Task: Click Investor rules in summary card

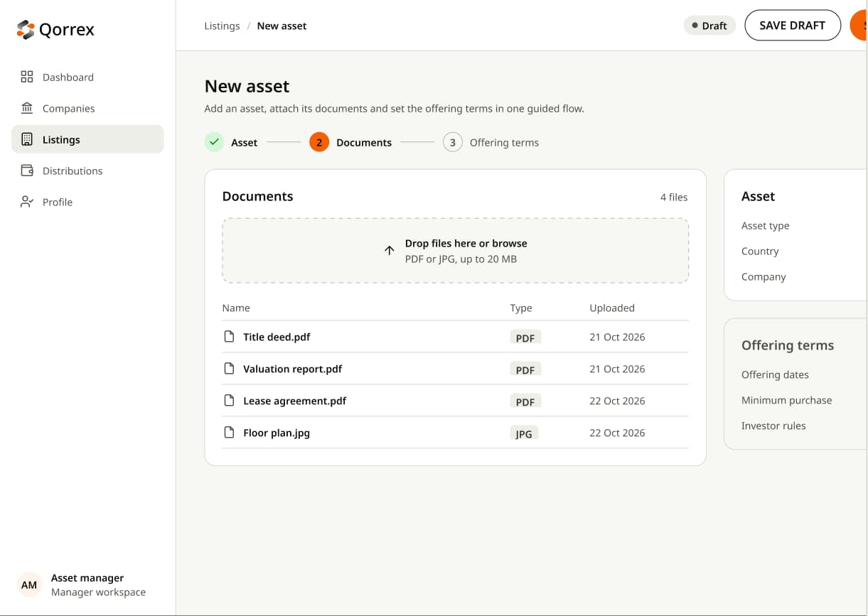Action: click(773, 426)
